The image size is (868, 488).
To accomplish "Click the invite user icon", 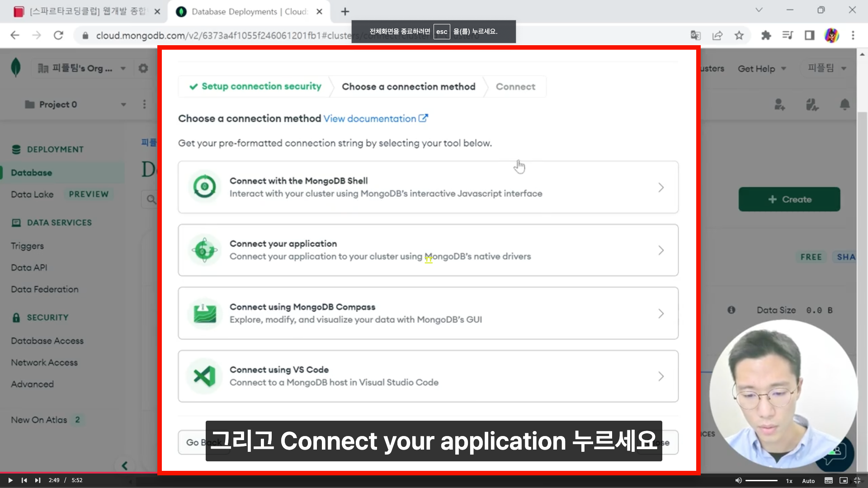I will coord(780,105).
